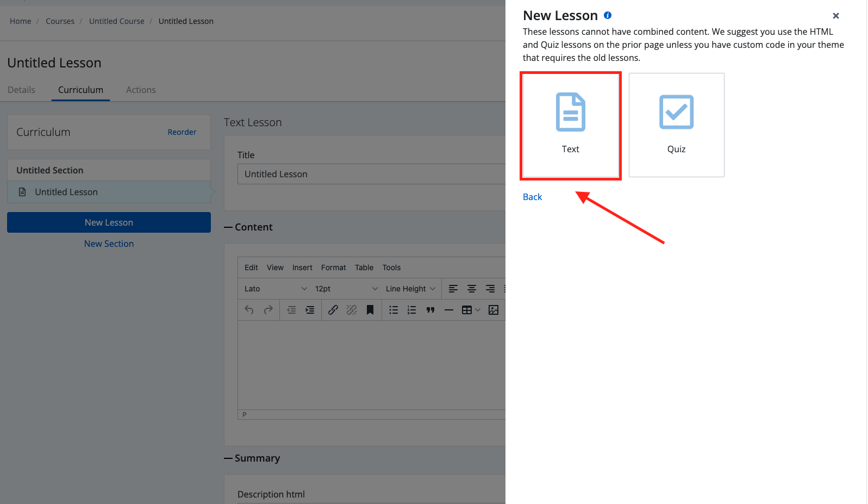The height and width of the screenshot is (504, 868).
Task: Close the New Lesson panel
Action: (x=835, y=16)
